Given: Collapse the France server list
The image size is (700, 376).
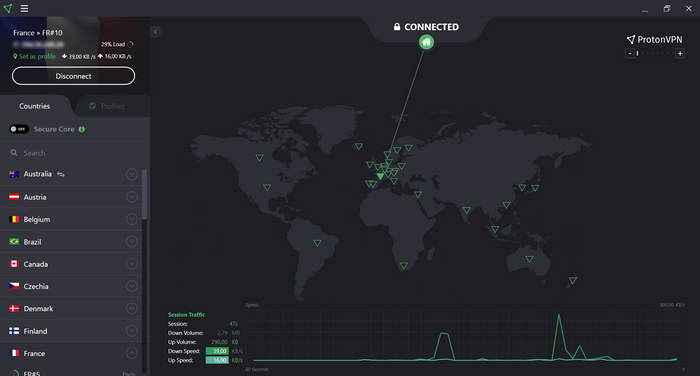Looking at the screenshot, I should tap(131, 353).
